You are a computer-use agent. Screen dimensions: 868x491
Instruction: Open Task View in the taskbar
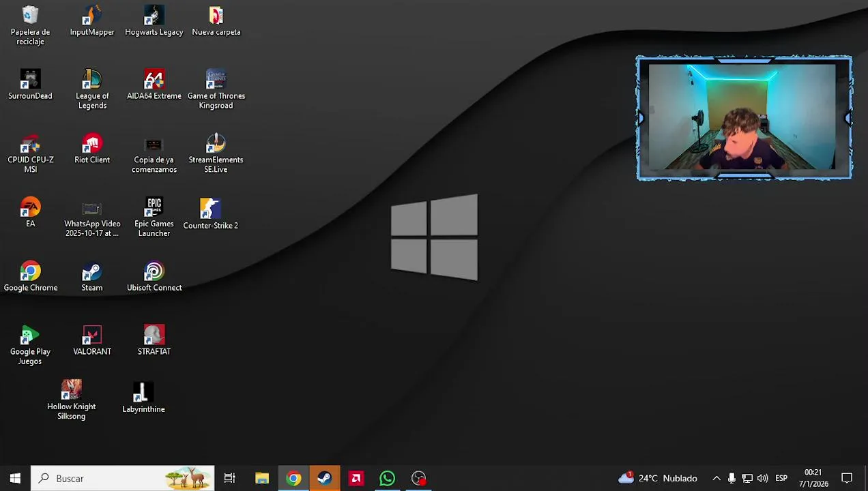230,478
